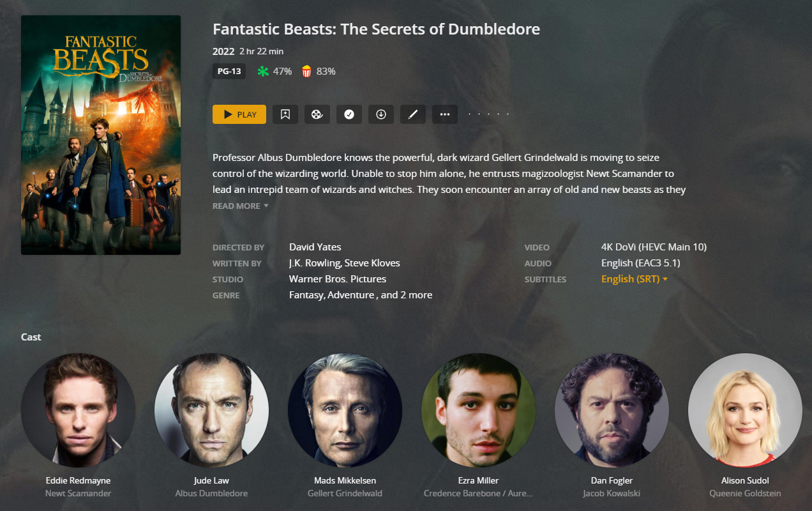Open Alison Sudol cast member
This screenshot has width=812, height=511.
coord(745,410)
